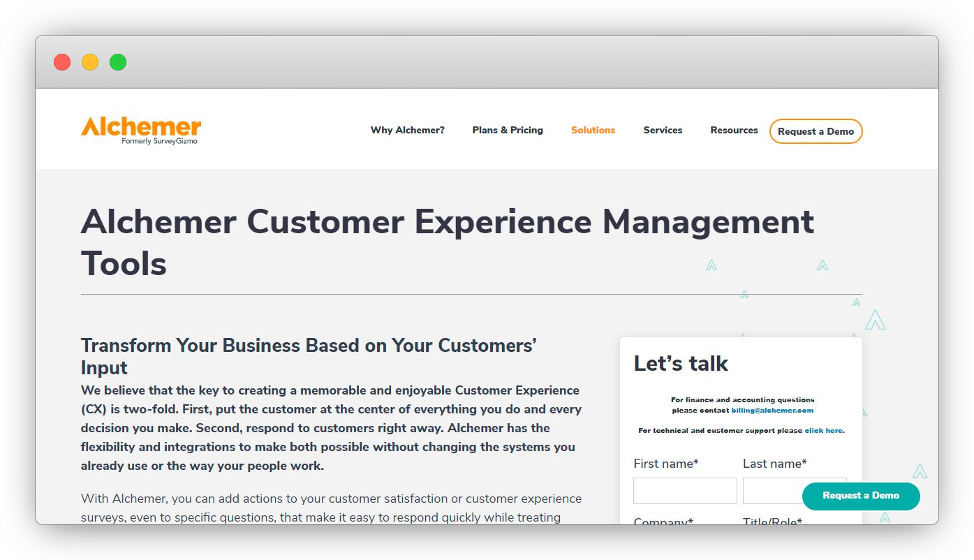Image resolution: width=974 pixels, height=560 pixels.
Task: Select 'Transform Your Business Based on Your Customers' Input' heading
Action: pyautogui.click(x=309, y=356)
